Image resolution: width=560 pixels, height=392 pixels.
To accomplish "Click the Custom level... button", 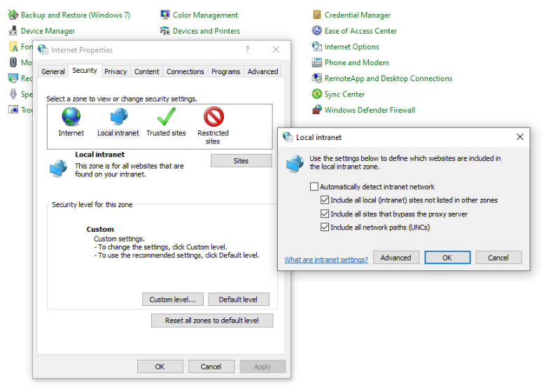I will 173,300.
